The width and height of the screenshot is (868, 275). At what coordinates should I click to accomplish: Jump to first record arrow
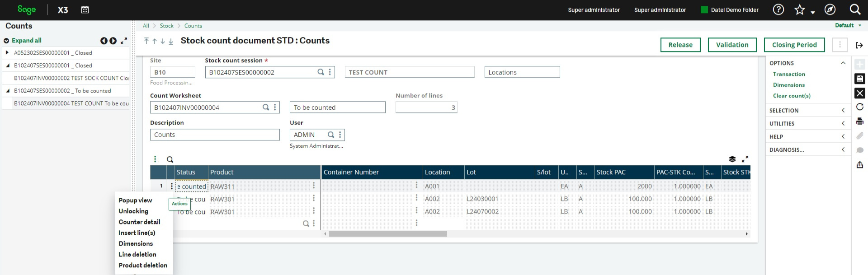[x=146, y=41]
